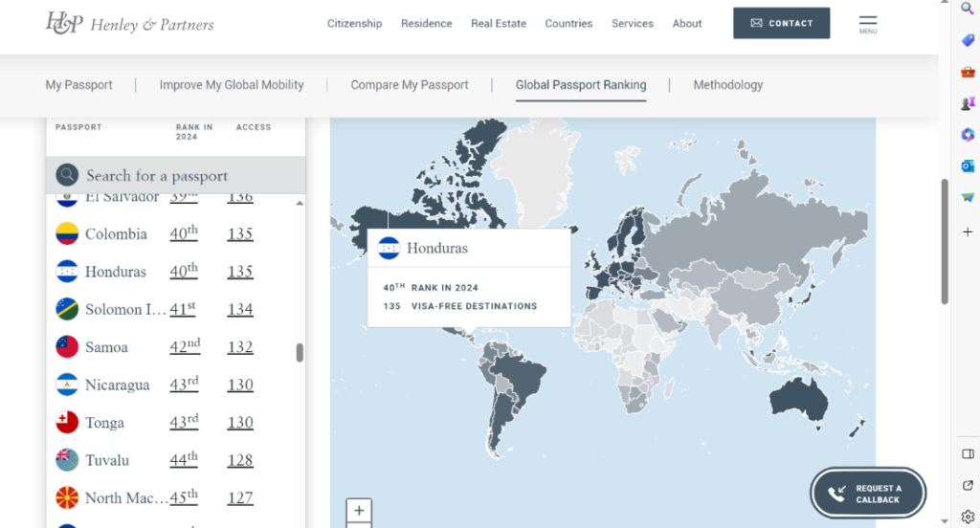Click Tuvalu rank 44th
980x528 pixels.
184,459
